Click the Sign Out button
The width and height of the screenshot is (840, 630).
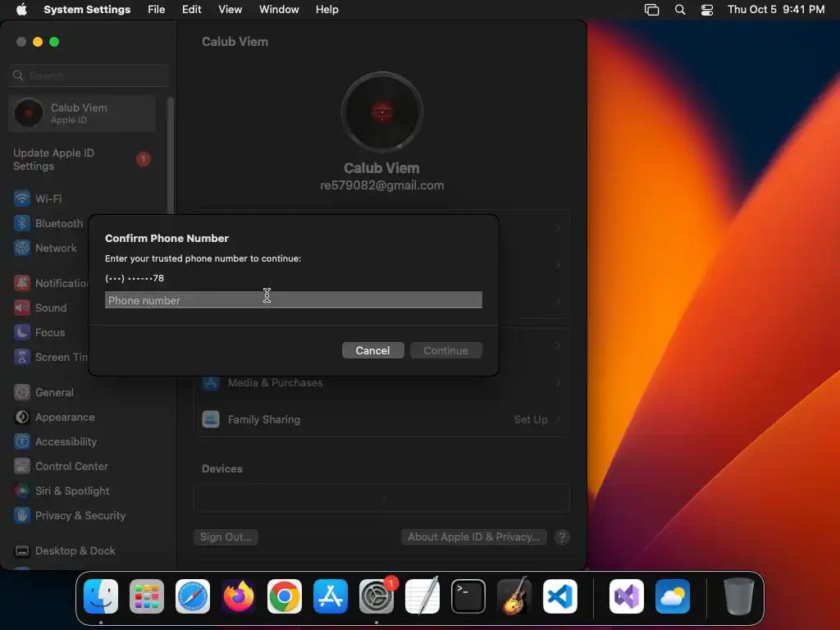[226, 536]
